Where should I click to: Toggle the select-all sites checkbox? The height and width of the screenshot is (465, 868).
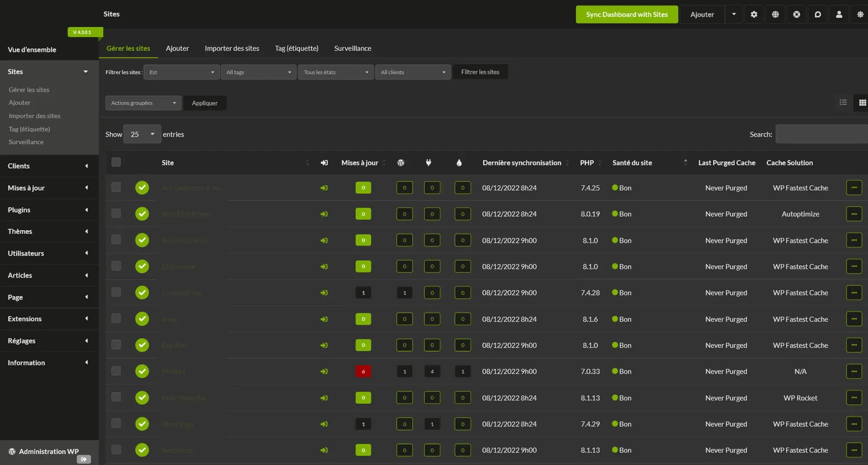coord(116,162)
